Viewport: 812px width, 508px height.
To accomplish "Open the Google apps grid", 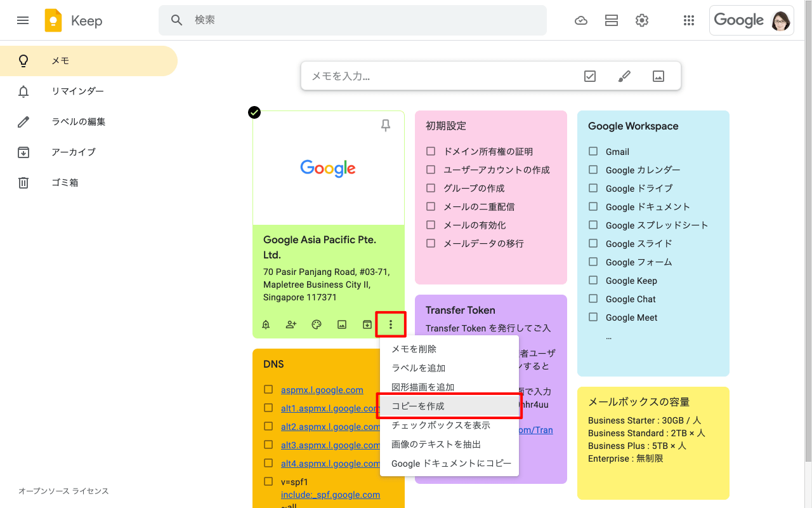I will [x=689, y=20].
